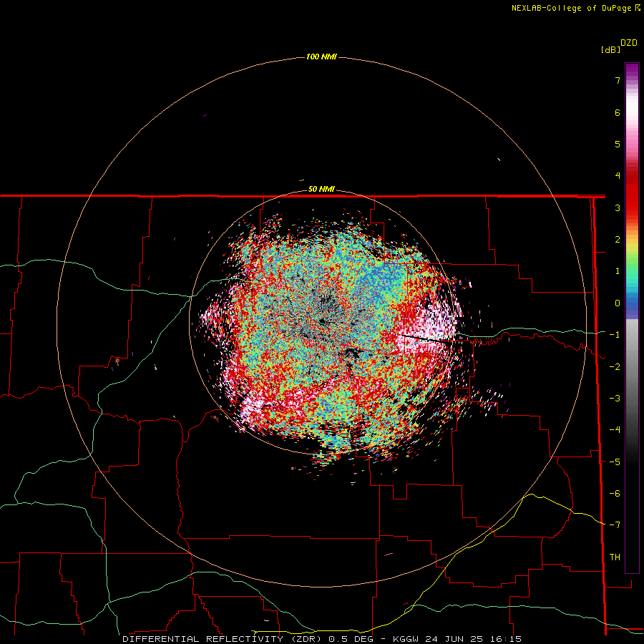Click the 2 value on color scale

[x=618, y=240]
